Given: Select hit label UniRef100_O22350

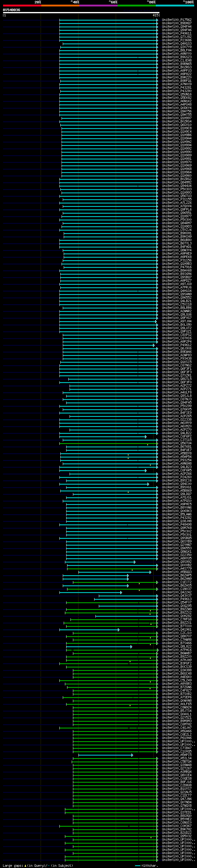Looking at the screenshot, I should click(x=176, y=555).
